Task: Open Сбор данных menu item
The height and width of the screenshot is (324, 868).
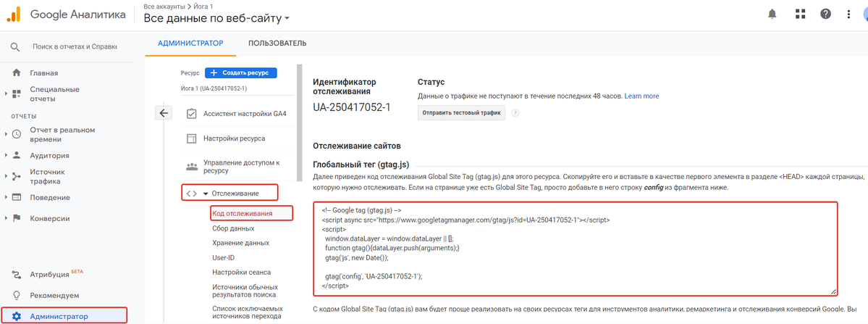Action: click(x=233, y=228)
